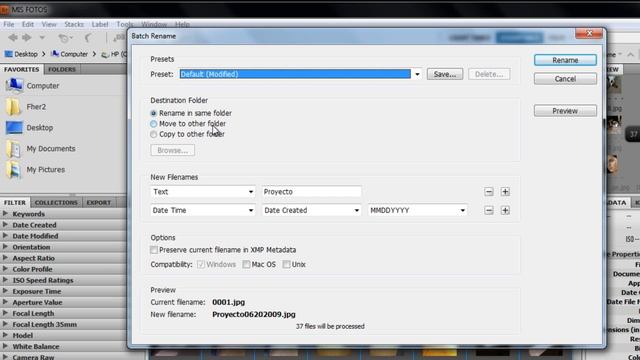Viewport: 640px width, 360px height.
Task: Expand the Date Modified filter
Action: 5,236
